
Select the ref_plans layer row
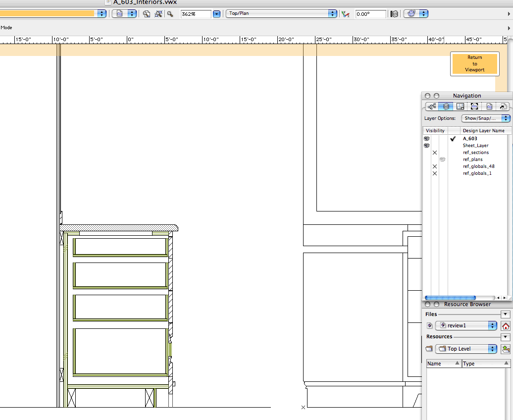coord(472,159)
